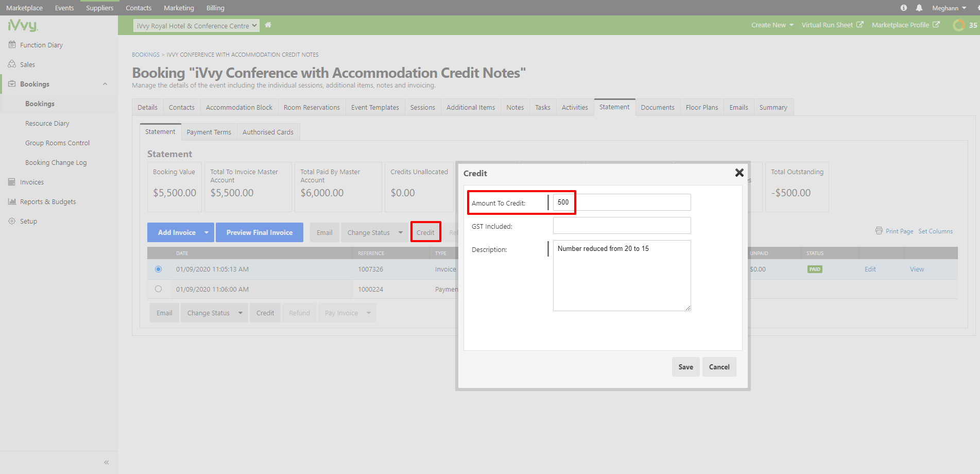Open the Add Invoice dropdown arrow
The width and height of the screenshot is (980, 474).
[207, 232]
